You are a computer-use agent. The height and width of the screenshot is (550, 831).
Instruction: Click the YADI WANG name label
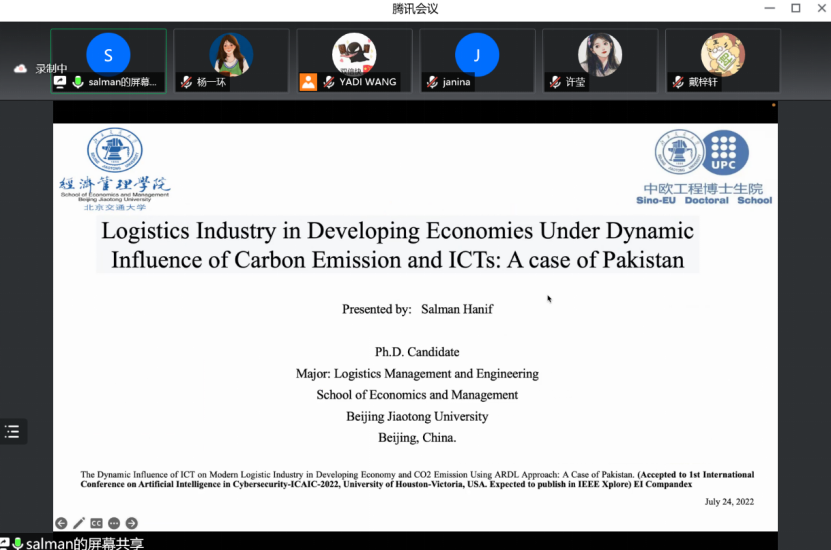(x=368, y=82)
